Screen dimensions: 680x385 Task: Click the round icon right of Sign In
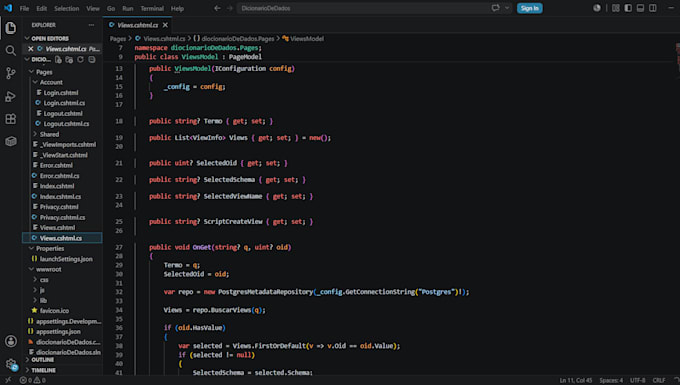coord(597,8)
